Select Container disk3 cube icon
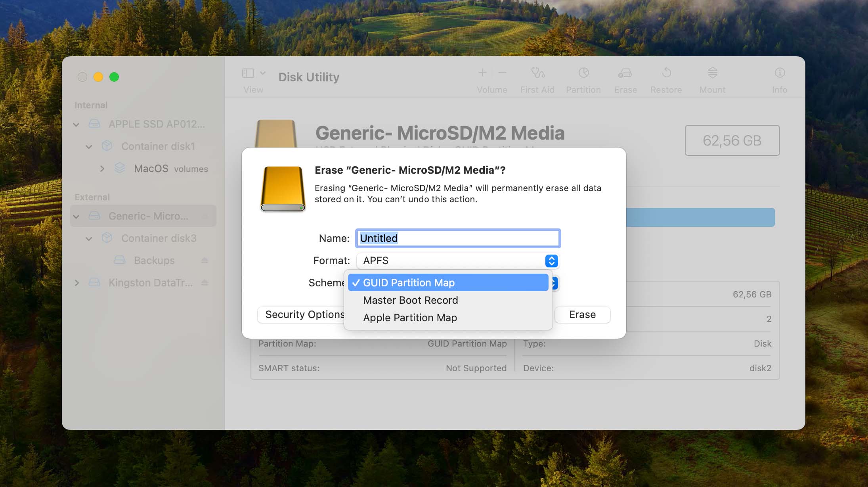This screenshot has height=487, width=868. pyautogui.click(x=107, y=238)
